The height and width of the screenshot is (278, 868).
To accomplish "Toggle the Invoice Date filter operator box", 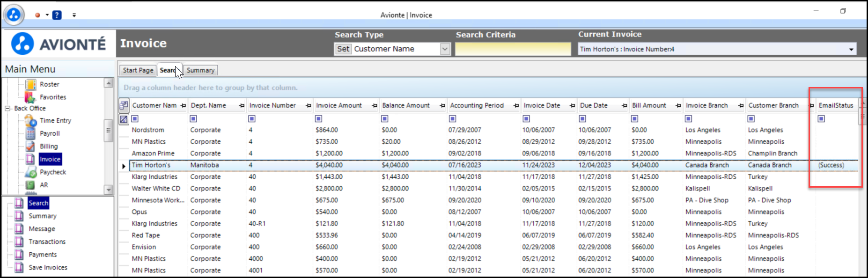I will click(x=526, y=119).
